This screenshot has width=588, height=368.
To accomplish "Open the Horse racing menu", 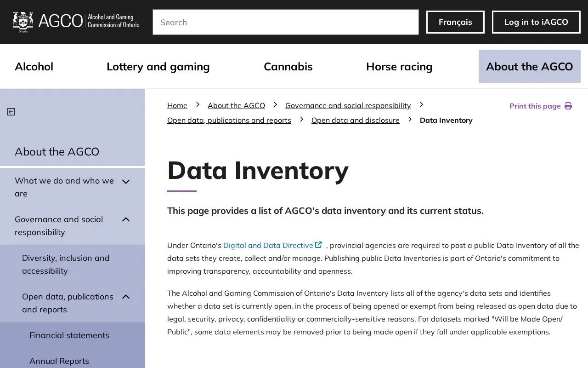I will [x=399, y=67].
